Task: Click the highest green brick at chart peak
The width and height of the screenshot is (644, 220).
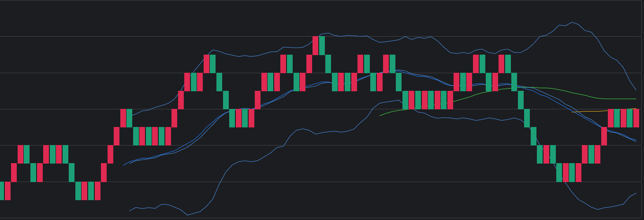Action: coord(322,45)
